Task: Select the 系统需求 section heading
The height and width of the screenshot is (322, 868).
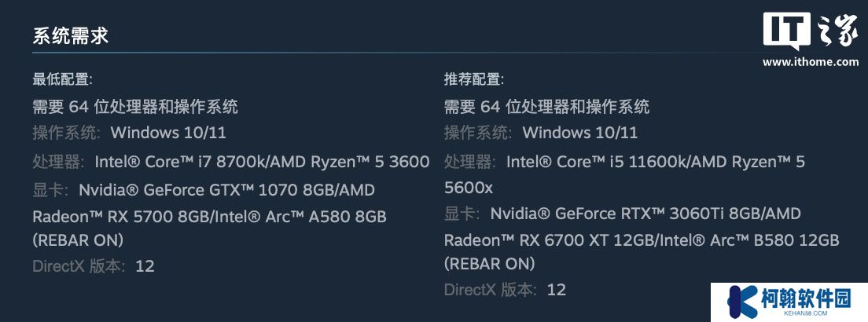Action: 70,35
